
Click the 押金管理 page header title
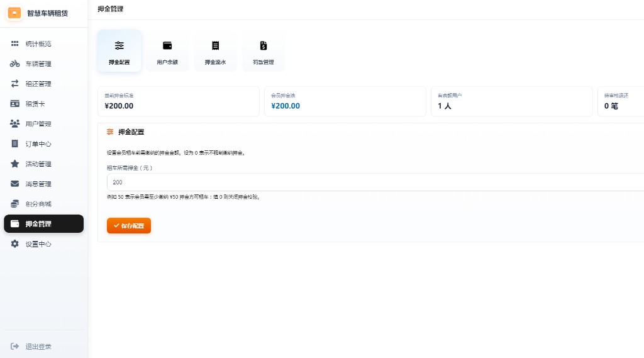(x=111, y=9)
